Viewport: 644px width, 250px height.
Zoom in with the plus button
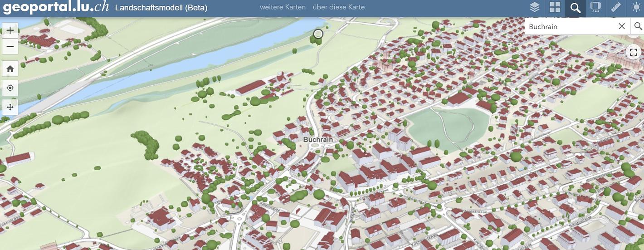pos(10,30)
